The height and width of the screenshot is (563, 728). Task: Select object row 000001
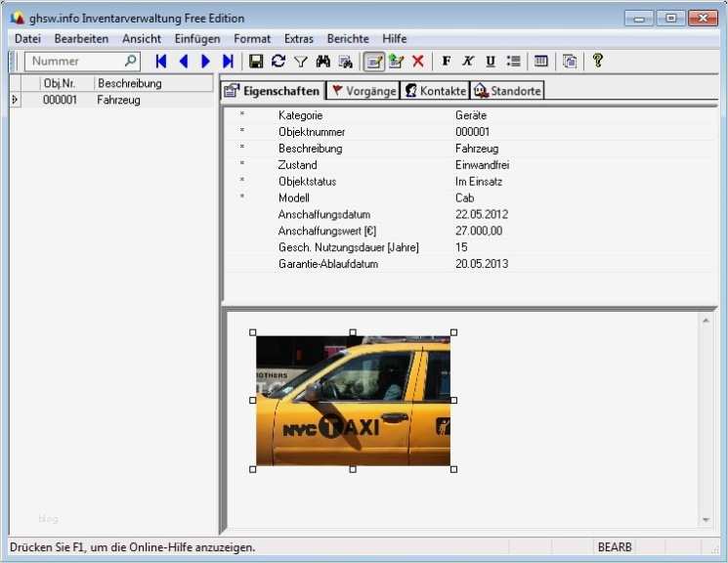[111, 100]
